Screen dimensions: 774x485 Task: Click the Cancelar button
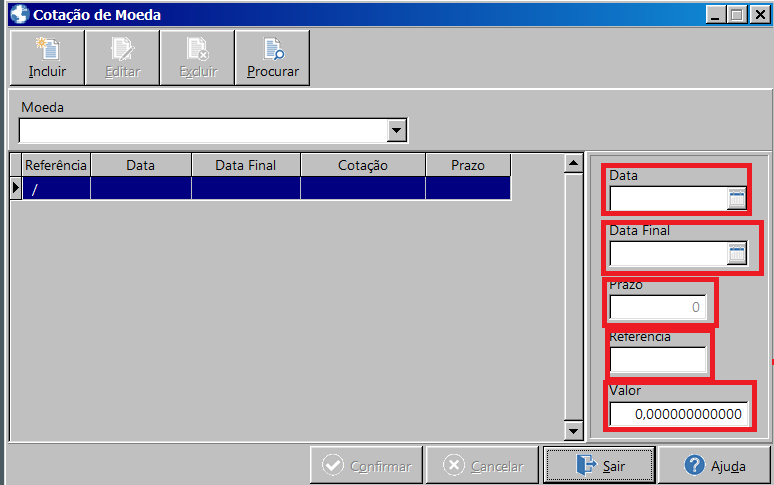(x=482, y=465)
